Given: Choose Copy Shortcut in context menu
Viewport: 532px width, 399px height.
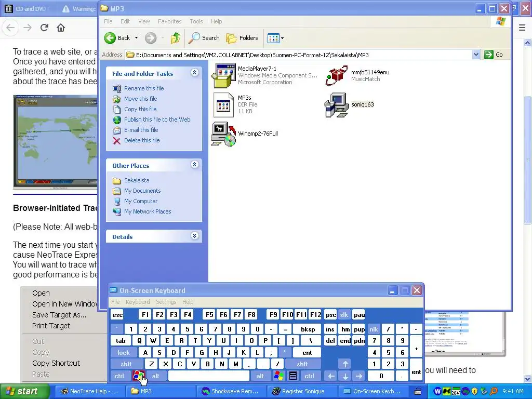Looking at the screenshot, I should coord(56,363).
